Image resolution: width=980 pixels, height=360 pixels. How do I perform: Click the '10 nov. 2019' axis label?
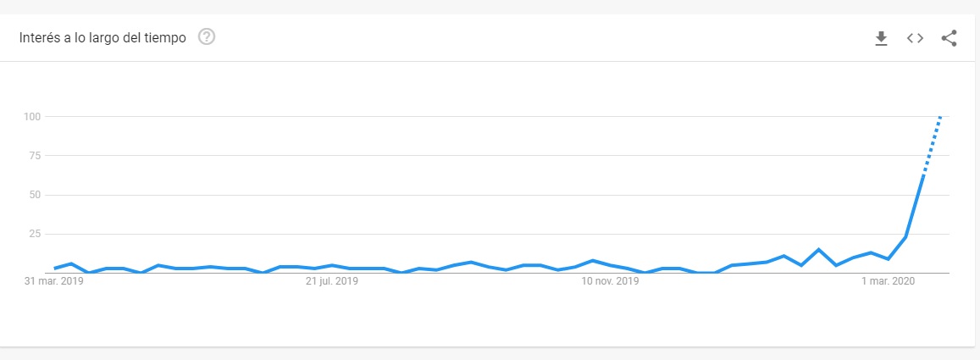point(610,283)
